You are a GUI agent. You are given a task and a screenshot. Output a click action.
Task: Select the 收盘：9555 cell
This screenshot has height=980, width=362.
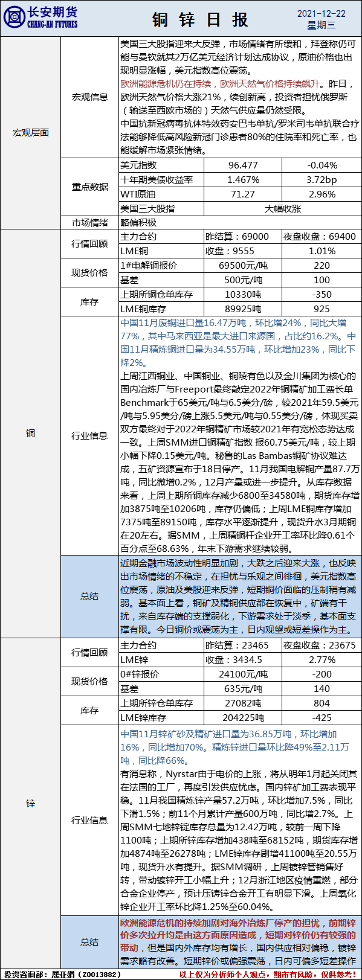click(243, 251)
